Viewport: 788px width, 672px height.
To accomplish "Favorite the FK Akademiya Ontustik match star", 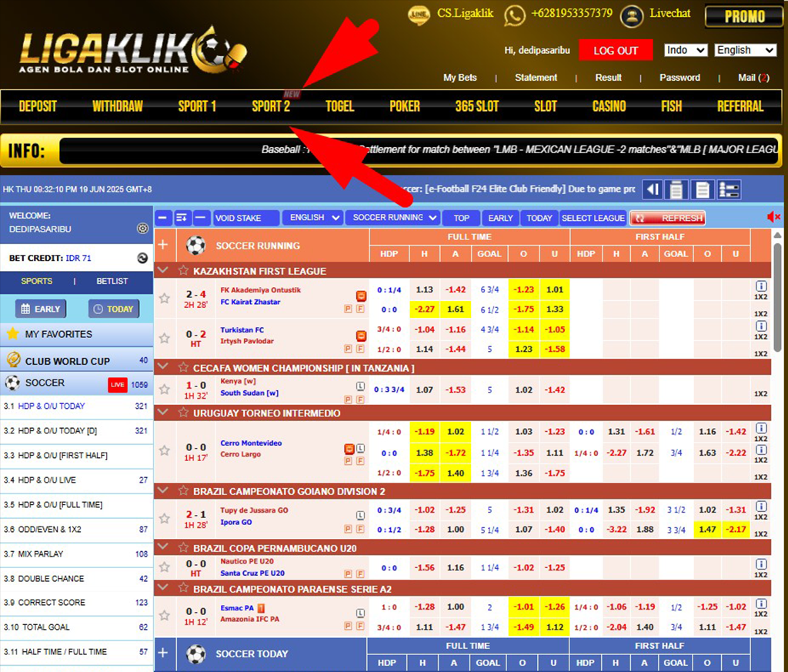I will (x=165, y=298).
